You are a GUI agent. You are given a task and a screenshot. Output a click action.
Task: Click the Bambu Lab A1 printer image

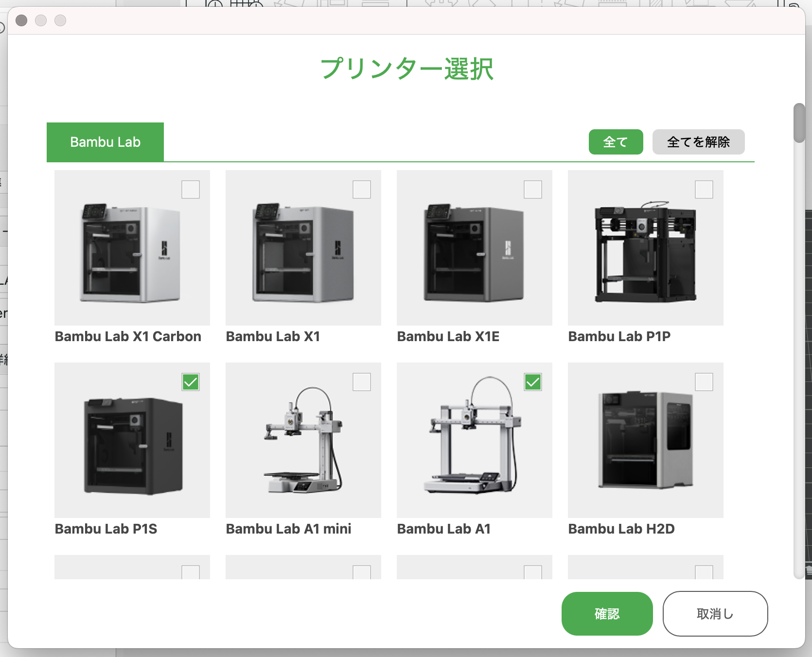click(x=475, y=440)
